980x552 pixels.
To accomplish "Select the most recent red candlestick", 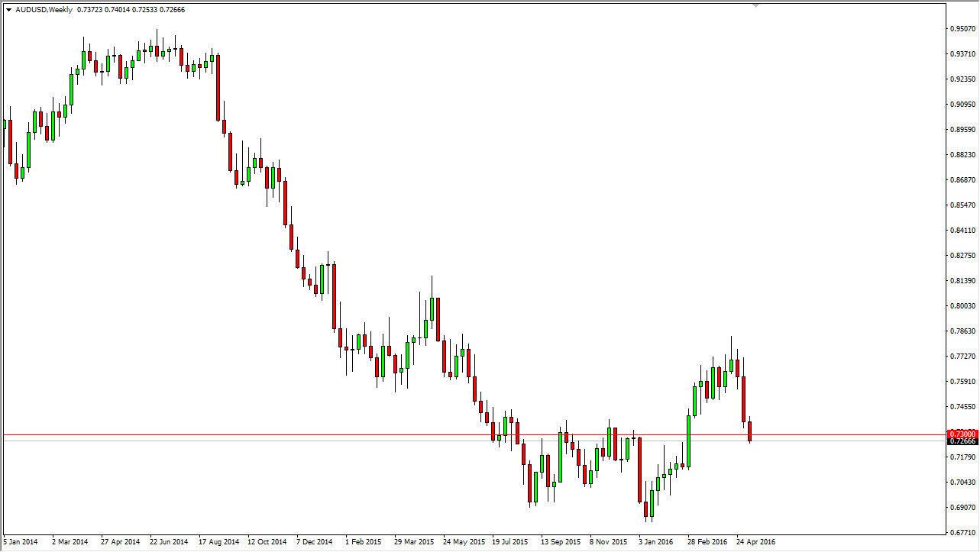I will (x=750, y=431).
